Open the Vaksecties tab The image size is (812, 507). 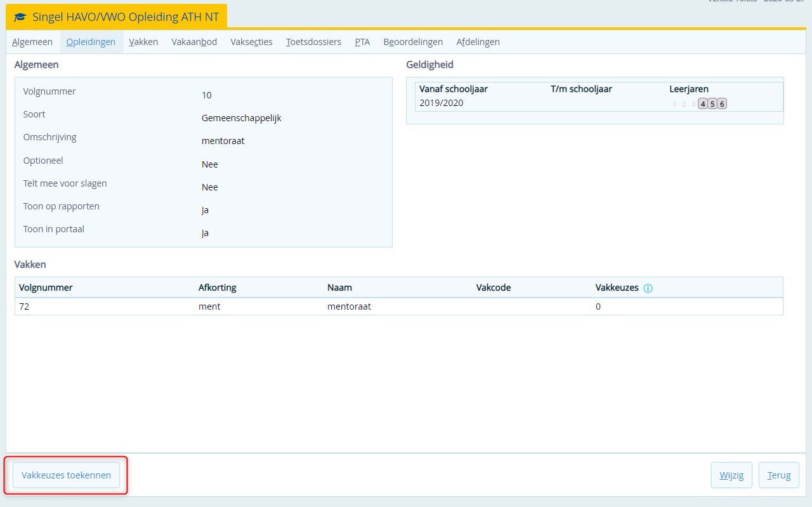251,42
